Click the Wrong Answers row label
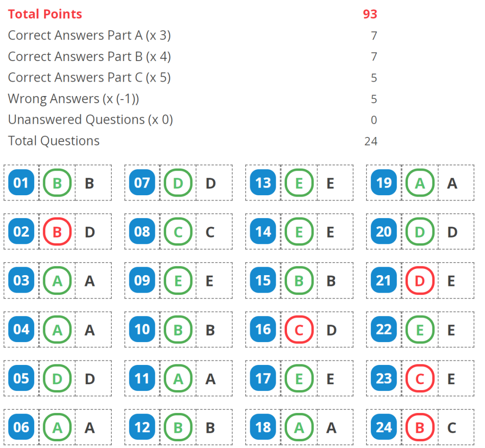The image size is (485, 448). pyautogui.click(x=73, y=98)
